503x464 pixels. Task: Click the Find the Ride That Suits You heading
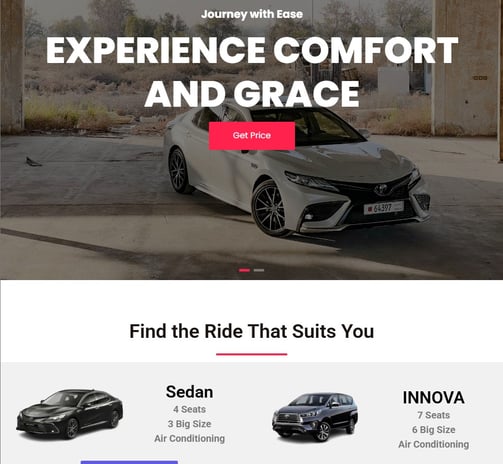tap(252, 331)
